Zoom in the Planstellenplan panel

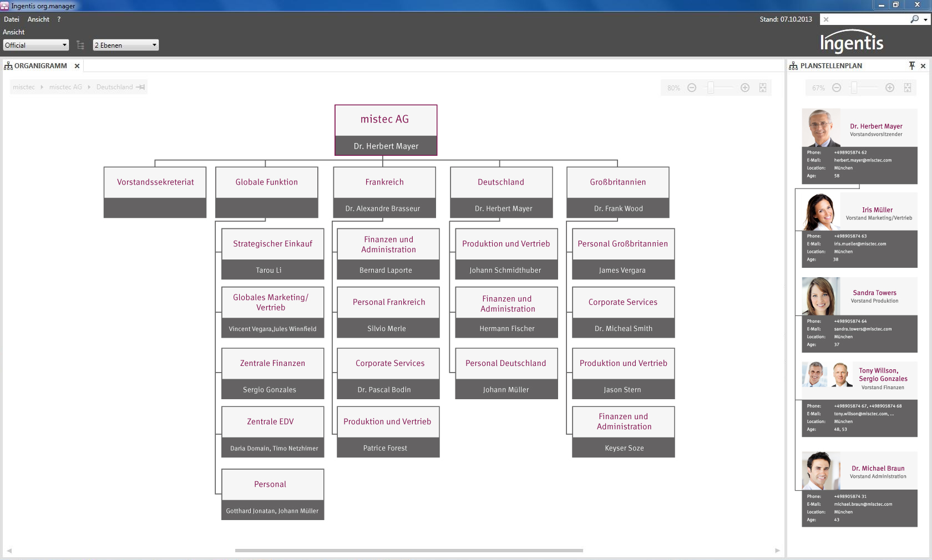(x=890, y=88)
